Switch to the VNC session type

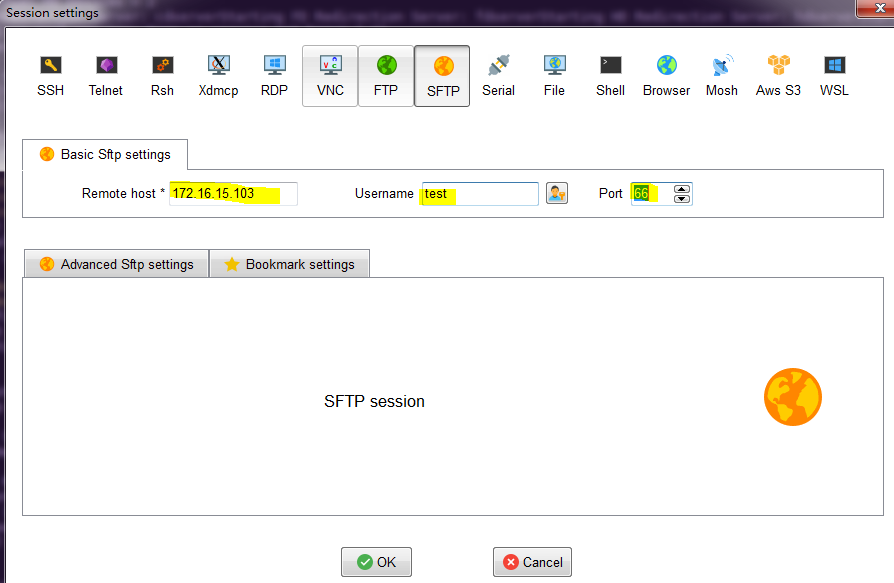tap(330, 75)
